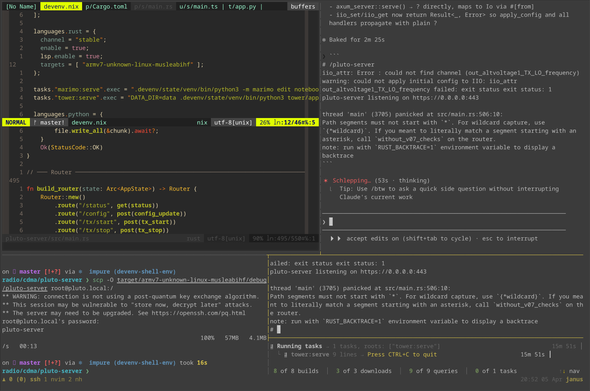Open the u/s/main.ts buffer tab
The image size is (590, 391).
(x=198, y=6)
